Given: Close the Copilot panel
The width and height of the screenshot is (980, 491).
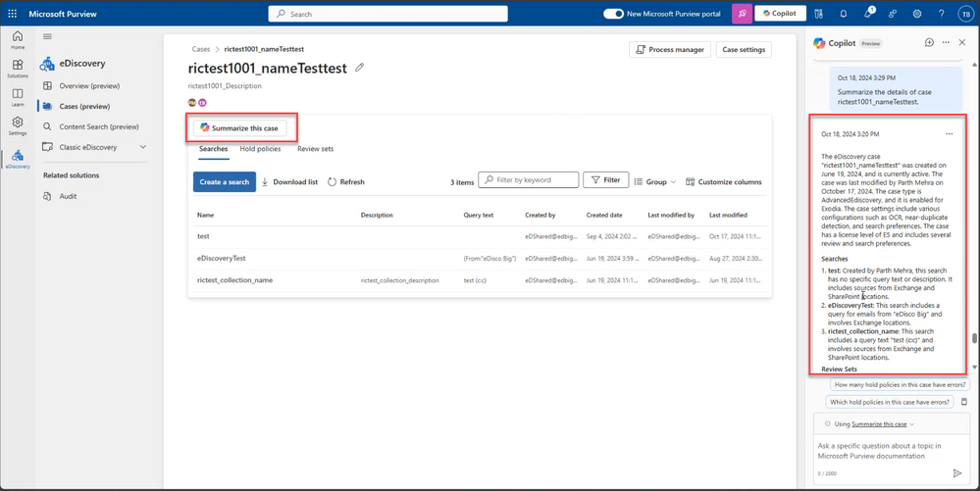Looking at the screenshot, I should click(962, 42).
